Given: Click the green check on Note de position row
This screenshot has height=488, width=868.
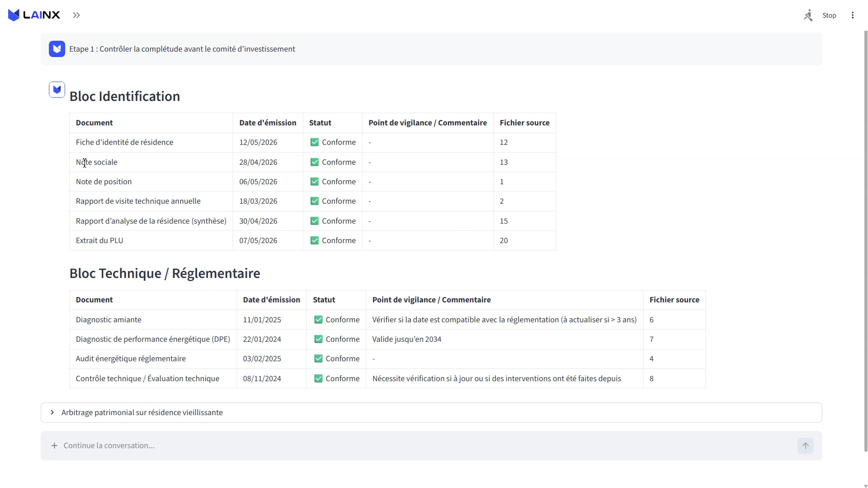Looking at the screenshot, I should [315, 182].
